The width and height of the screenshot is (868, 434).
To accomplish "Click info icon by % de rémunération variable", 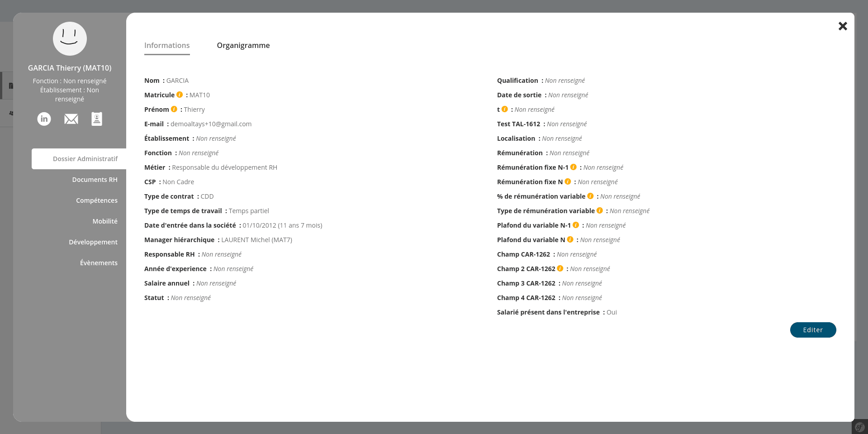I will pyautogui.click(x=590, y=196).
